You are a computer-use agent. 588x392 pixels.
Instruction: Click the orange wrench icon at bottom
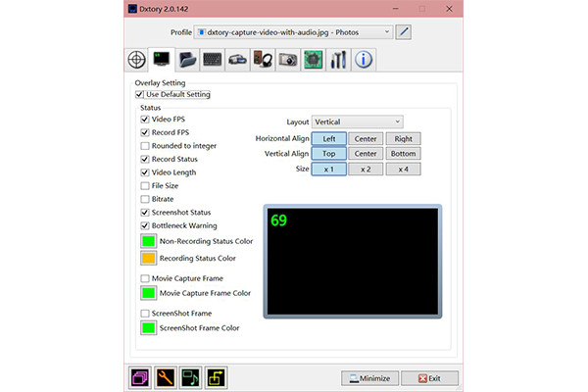[166, 377]
